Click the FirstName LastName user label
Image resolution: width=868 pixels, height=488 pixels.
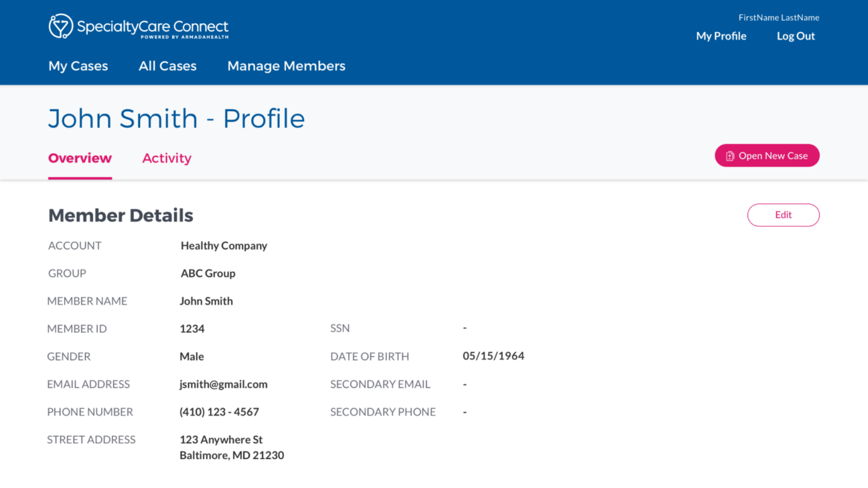(778, 17)
